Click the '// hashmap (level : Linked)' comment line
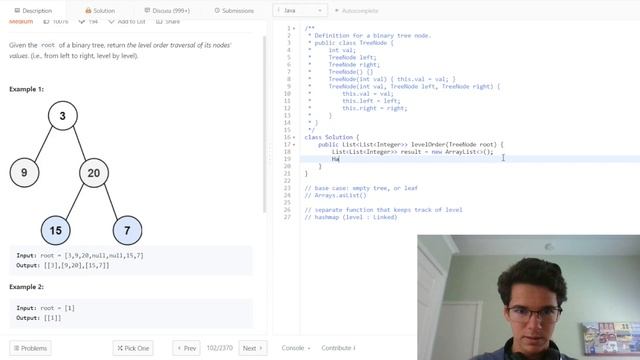Image resolution: width=640 pixels, height=360 pixels. click(351, 217)
